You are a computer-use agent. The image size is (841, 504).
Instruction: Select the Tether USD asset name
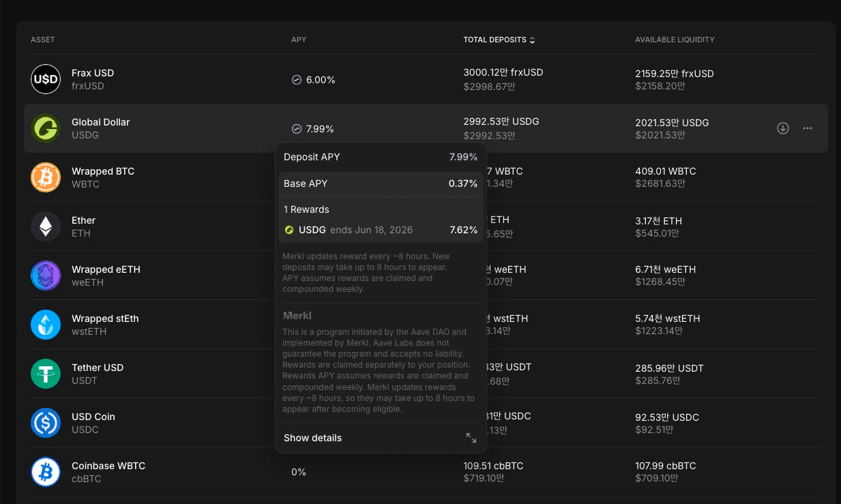pos(98,368)
